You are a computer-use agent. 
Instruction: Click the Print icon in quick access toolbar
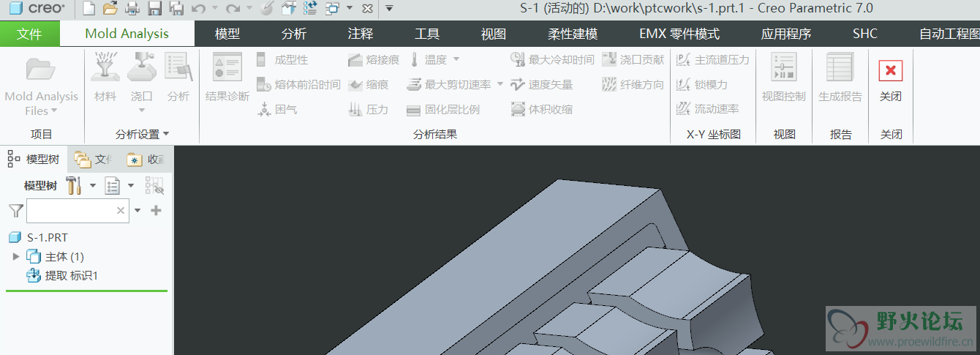pyautogui.click(x=132, y=9)
